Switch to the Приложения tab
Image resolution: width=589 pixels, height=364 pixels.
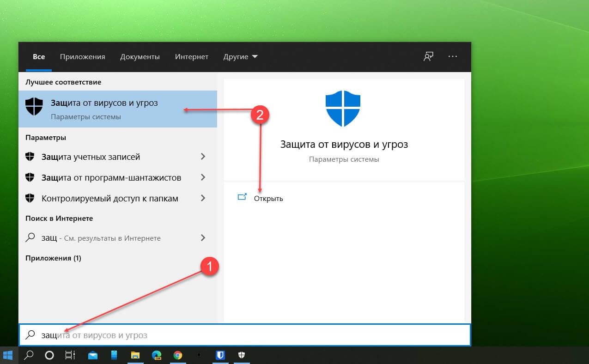tap(83, 57)
